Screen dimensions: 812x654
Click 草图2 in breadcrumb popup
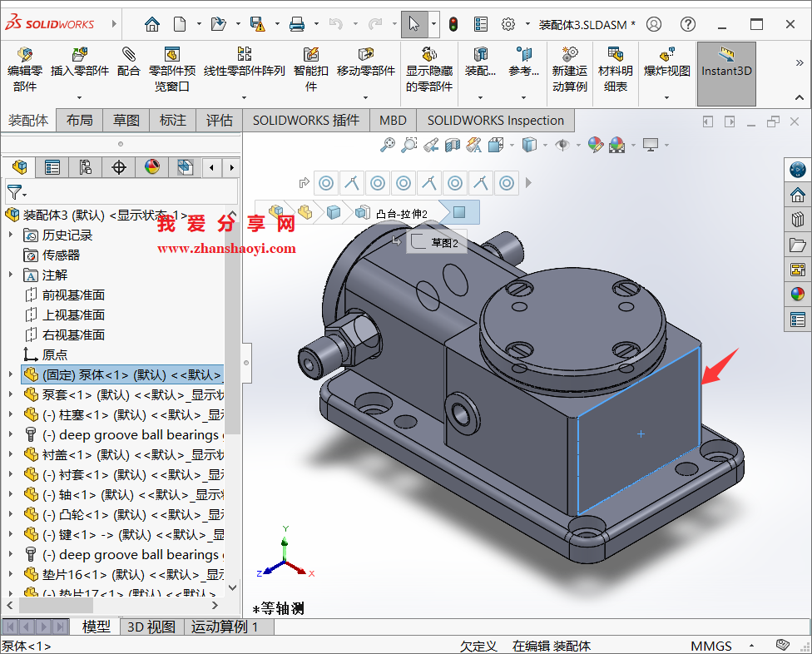[x=437, y=242]
